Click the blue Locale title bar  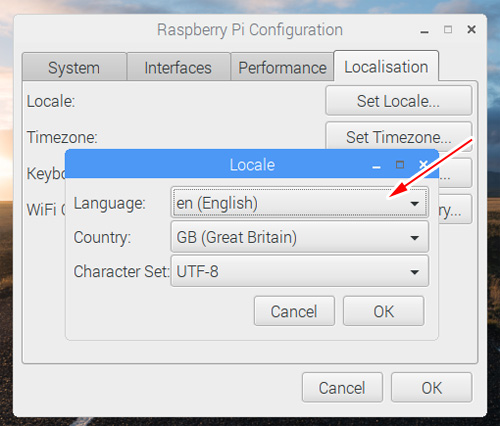[252, 164]
